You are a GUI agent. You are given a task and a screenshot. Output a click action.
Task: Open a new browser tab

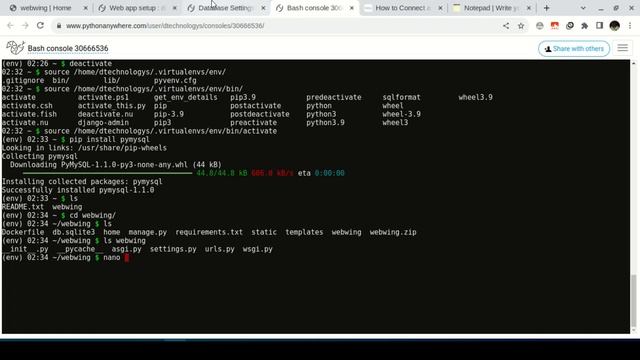coord(547,8)
